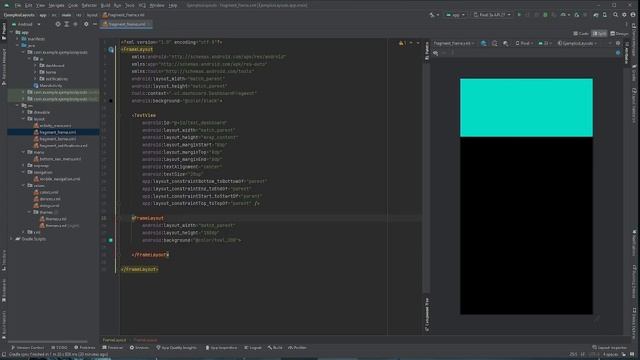Open the Build tool window
This screenshot has width=640, height=360.
pyautogui.click(x=276, y=348)
